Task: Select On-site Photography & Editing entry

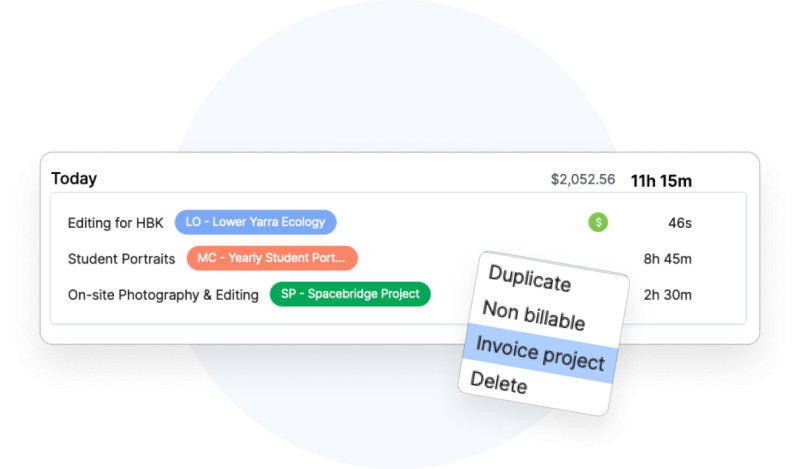Action: point(163,295)
